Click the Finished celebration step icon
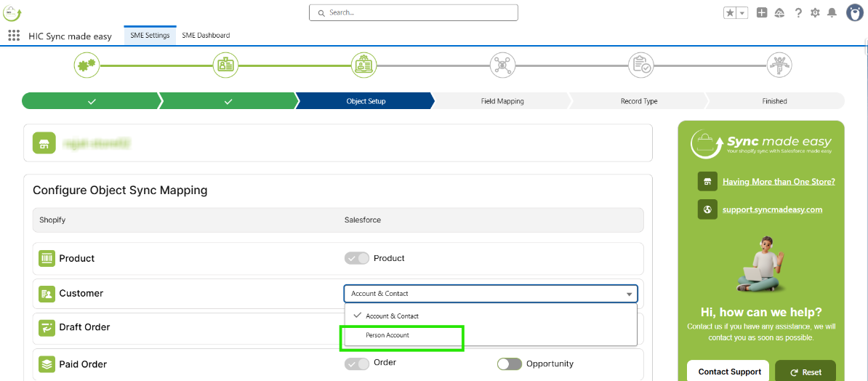Screen dimensions: 868x381 click(x=779, y=65)
